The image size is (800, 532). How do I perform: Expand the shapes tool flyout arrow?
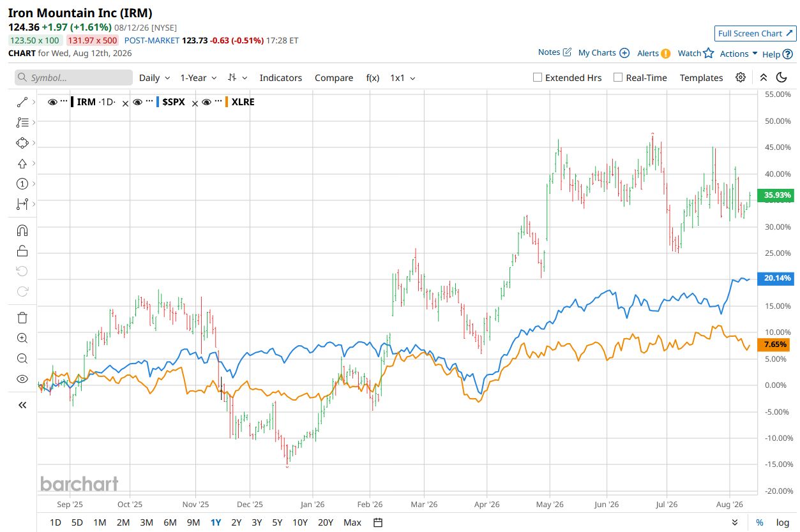33,143
